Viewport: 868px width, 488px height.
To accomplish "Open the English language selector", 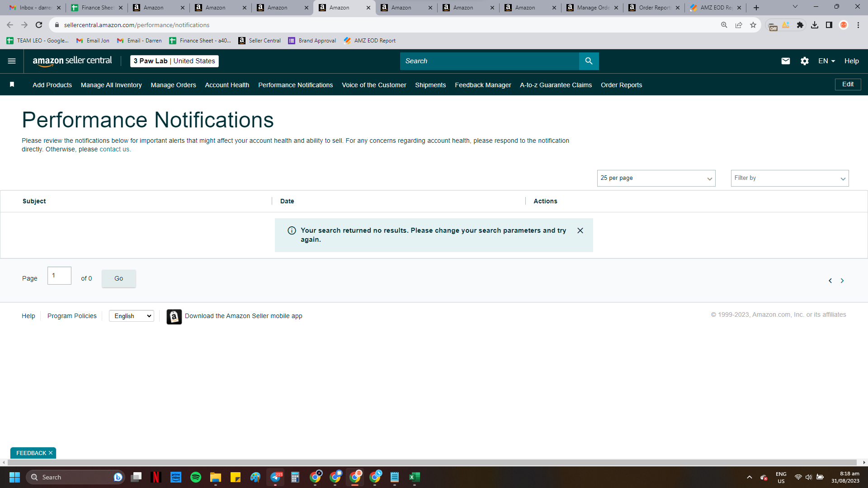I will click(x=132, y=316).
